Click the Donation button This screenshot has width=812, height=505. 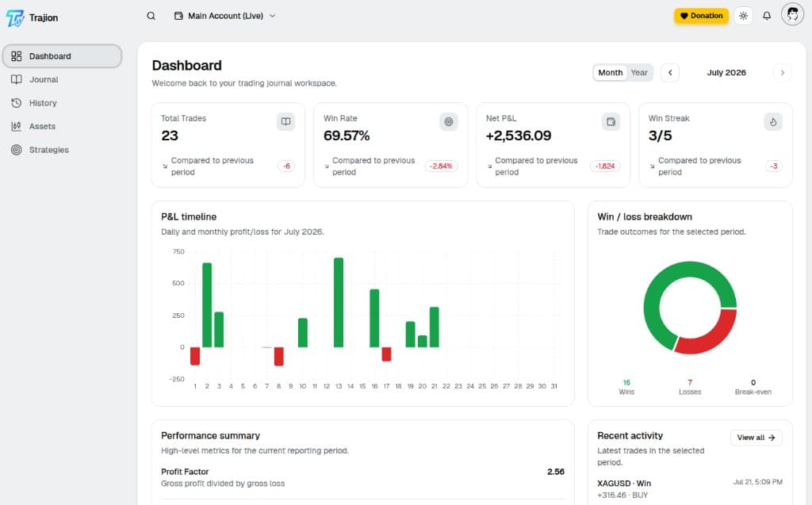tap(701, 16)
